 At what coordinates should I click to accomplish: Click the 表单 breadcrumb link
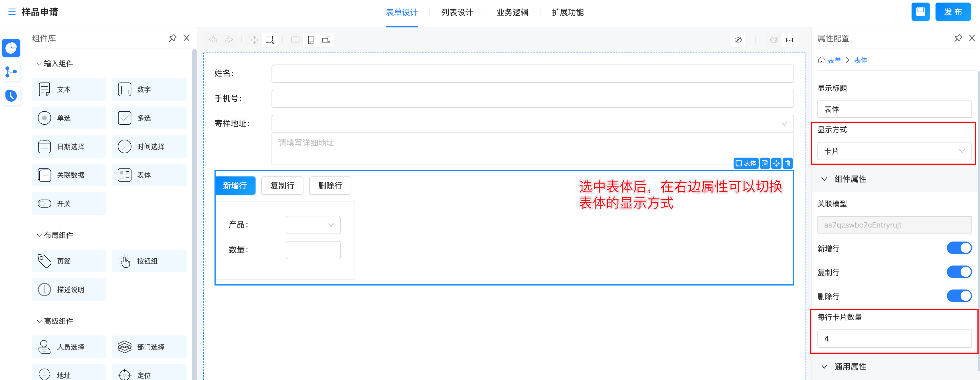tap(834, 60)
